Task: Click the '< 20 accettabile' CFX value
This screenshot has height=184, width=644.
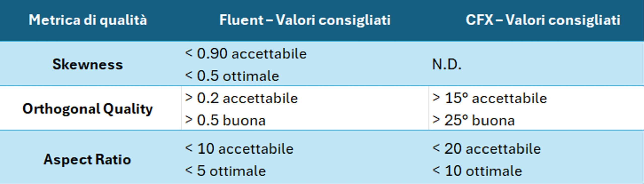Action: [x=487, y=148]
